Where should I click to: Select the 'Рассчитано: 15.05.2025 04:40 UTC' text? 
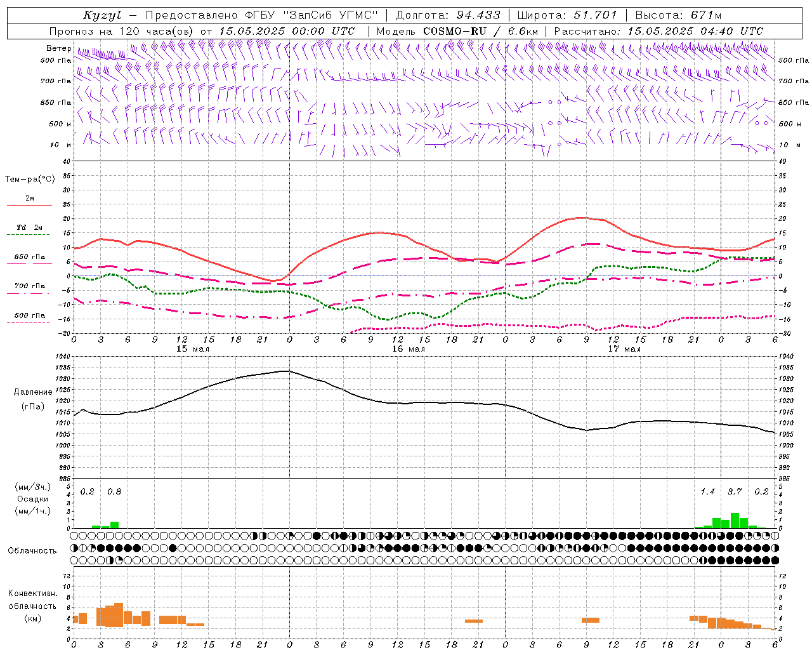pos(658,31)
